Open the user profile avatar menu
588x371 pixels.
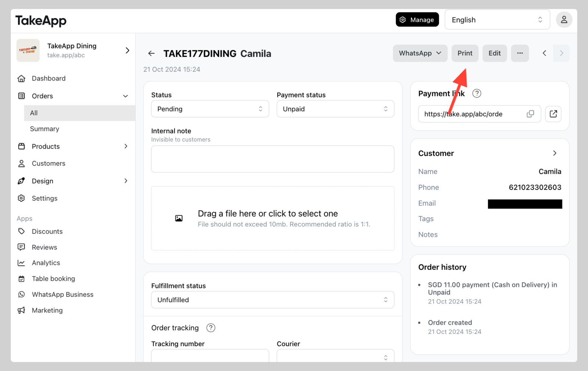pos(564,20)
